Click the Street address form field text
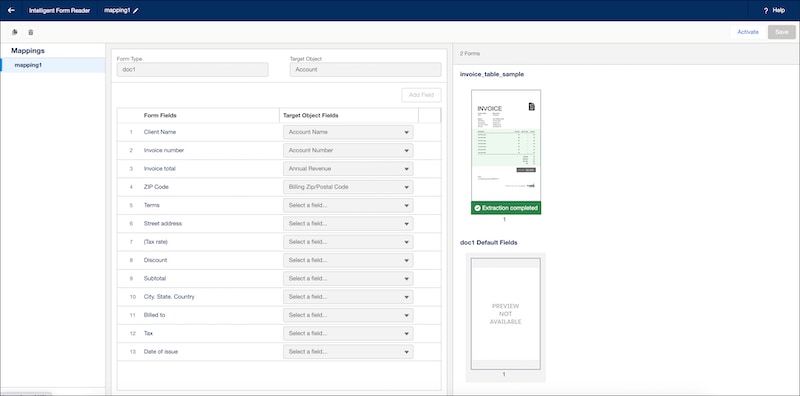This screenshot has height=396, width=800. point(163,224)
